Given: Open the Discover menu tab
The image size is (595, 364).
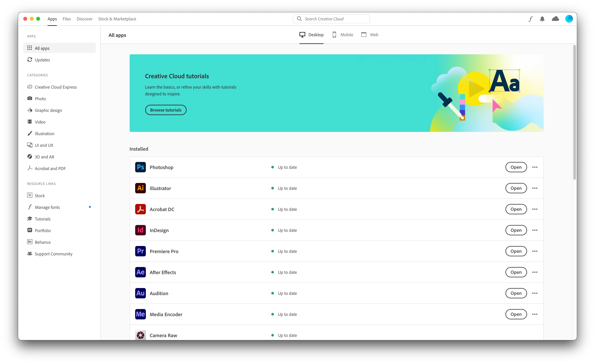Looking at the screenshot, I should [x=85, y=19].
